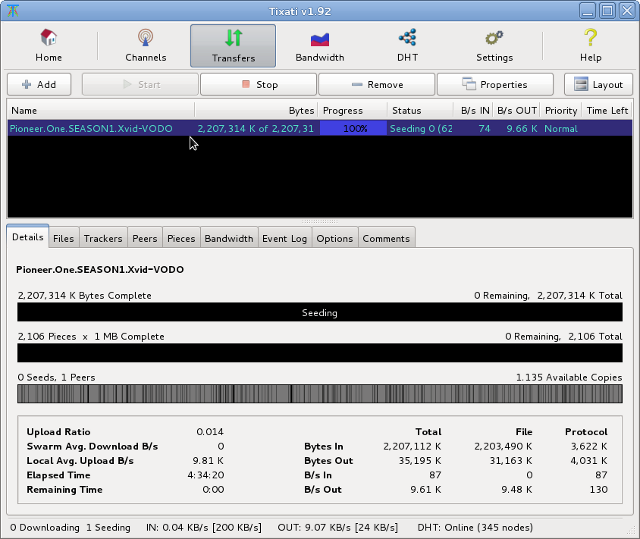Screen dimensions: 640x539
Task: Click the Seeding bytes progress bar
Action: 320,312
